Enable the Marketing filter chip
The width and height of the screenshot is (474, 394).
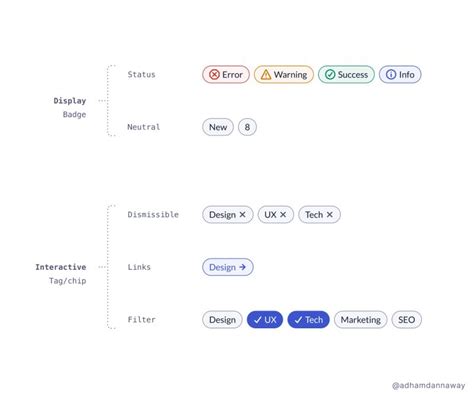(x=361, y=320)
